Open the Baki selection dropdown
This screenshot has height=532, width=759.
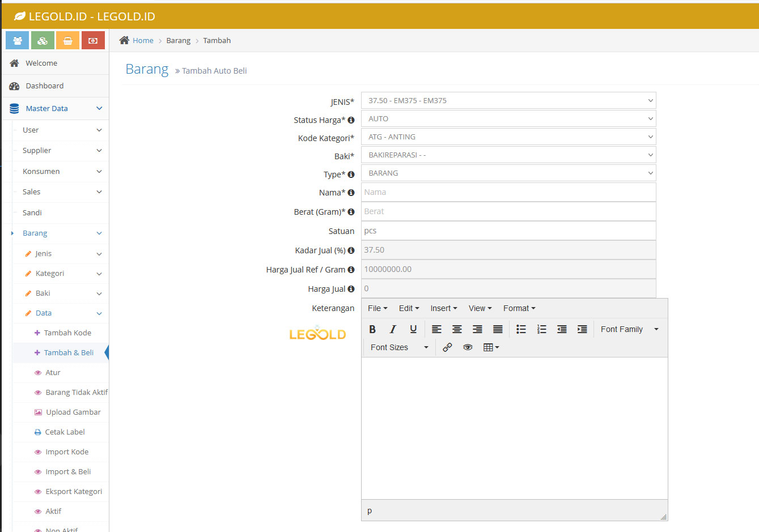click(508, 155)
